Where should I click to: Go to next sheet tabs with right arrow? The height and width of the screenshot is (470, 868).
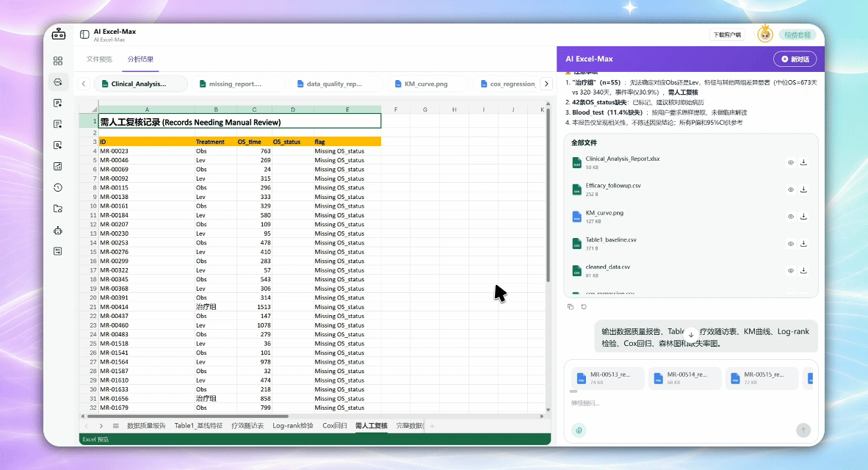101,426
